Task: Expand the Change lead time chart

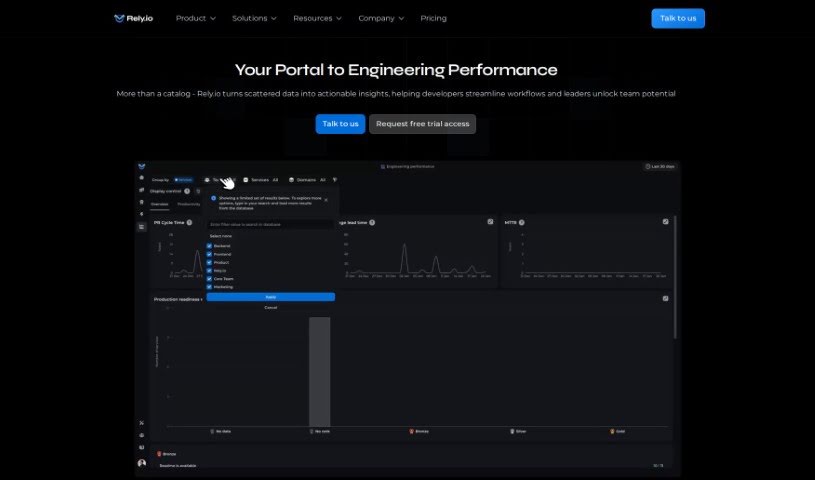Action: pos(490,222)
